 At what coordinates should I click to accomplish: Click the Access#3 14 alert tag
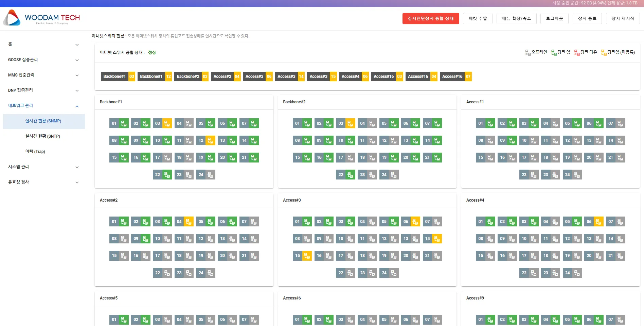click(x=290, y=76)
